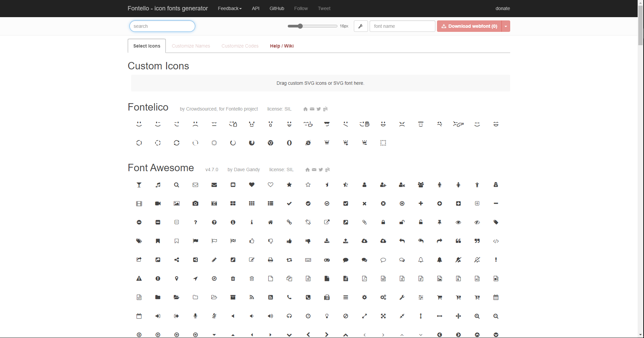Select the eye icon
The width and height of the screenshot is (644, 338).
458,222
